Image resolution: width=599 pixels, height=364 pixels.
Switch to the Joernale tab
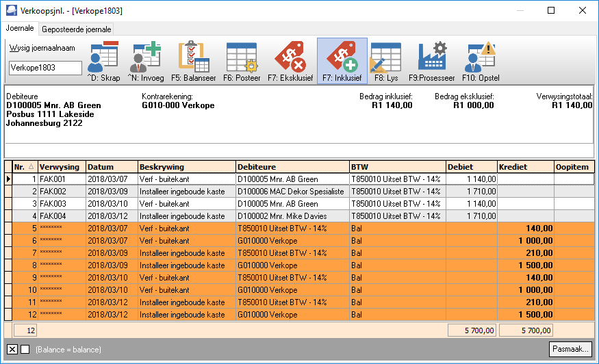tap(20, 28)
